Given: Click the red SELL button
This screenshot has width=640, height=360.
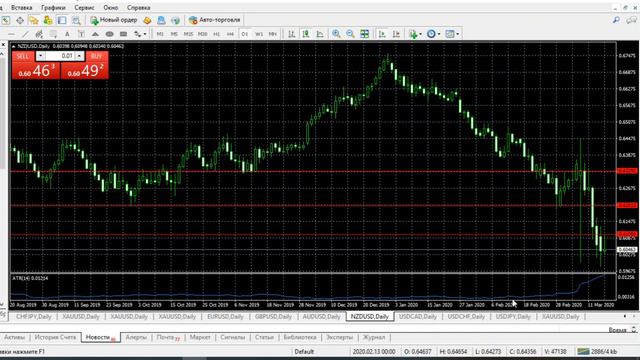Looking at the screenshot, I should click(23, 56).
